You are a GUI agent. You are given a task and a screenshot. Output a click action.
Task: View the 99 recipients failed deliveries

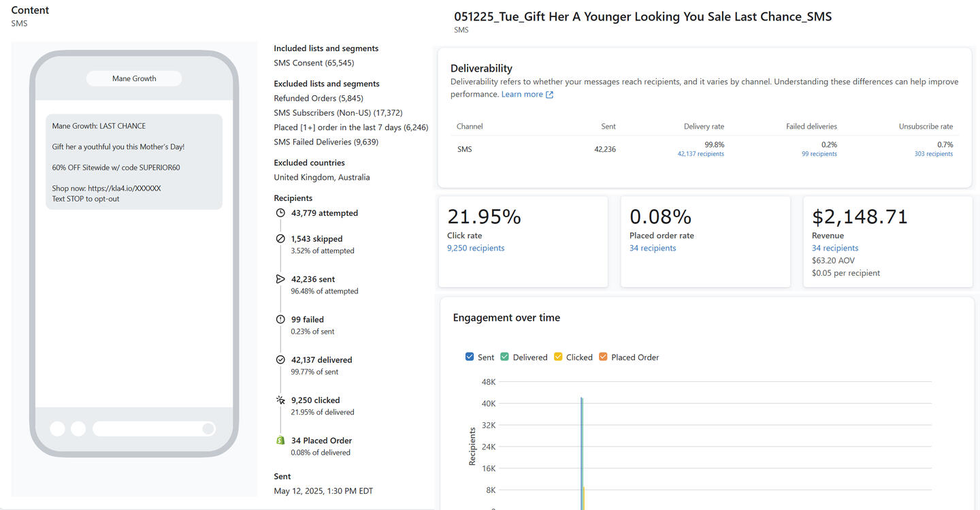click(x=819, y=154)
